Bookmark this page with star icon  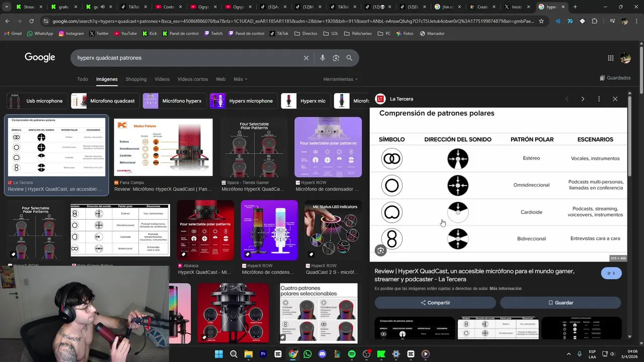(x=541, y=21)
